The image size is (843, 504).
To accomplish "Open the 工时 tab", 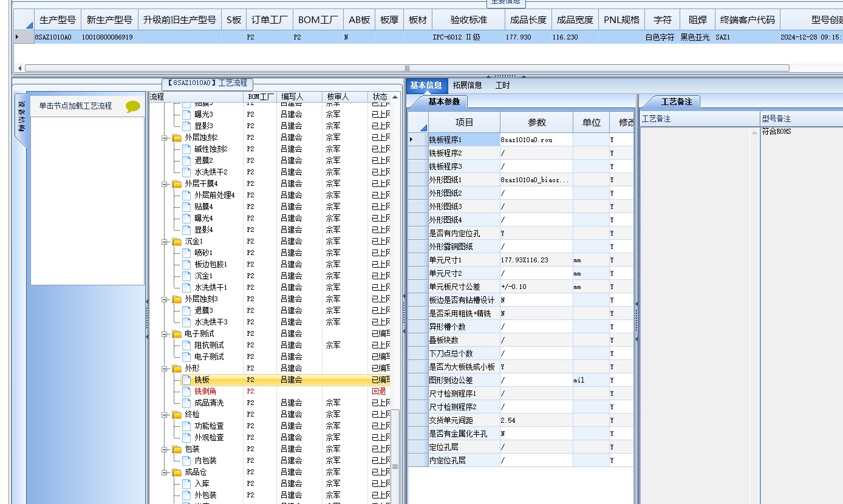I will 503,86.
